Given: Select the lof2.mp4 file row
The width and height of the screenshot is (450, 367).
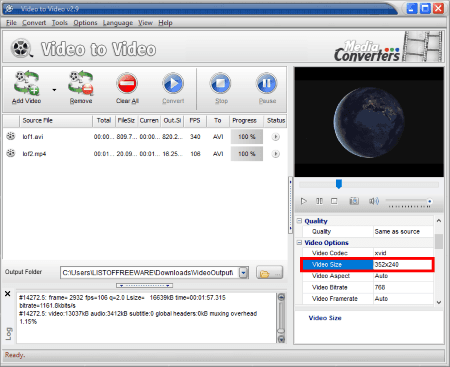Looking at the screenshot, I should (x=145, y=154).
